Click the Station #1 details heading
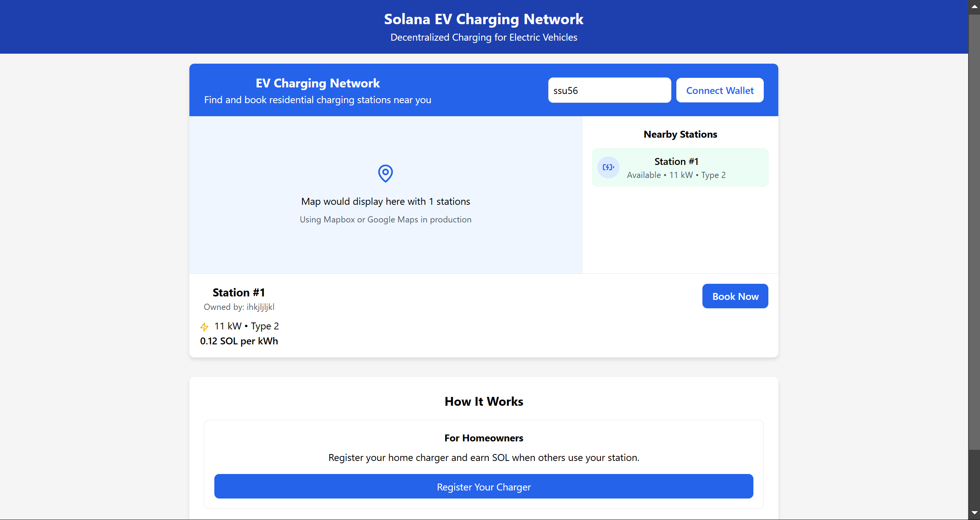The width and height of the screenshot is (980, 520). click(x=238, y=293)
